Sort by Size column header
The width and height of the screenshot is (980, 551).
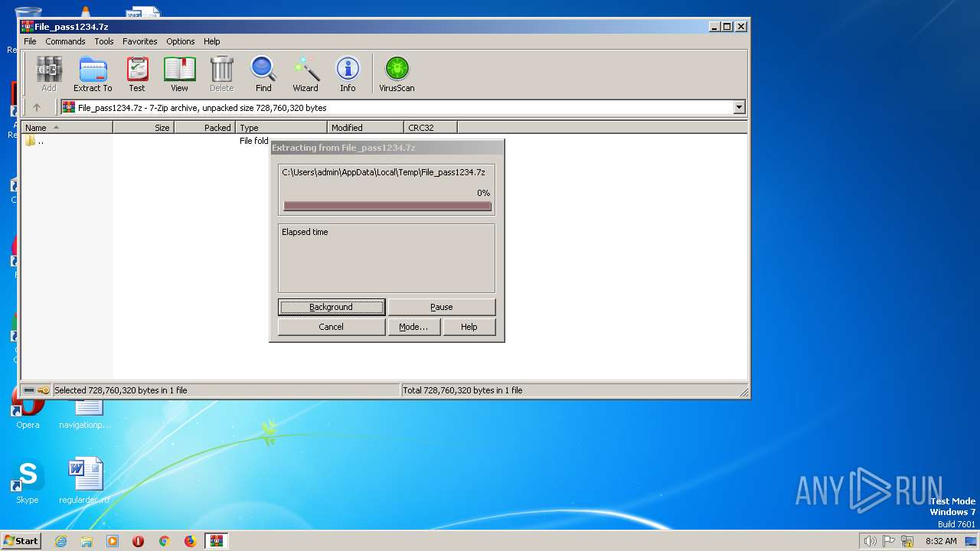[x=144, y=128]
